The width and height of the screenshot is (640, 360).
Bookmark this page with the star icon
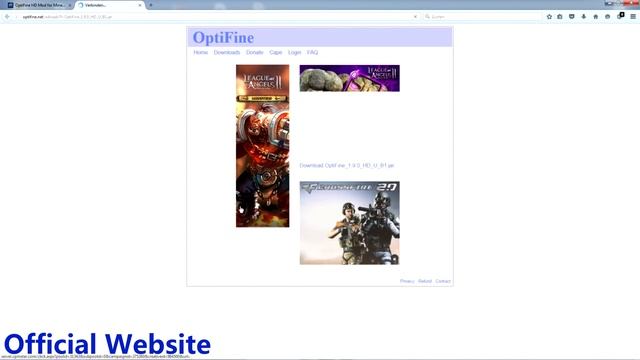point(549,17)
